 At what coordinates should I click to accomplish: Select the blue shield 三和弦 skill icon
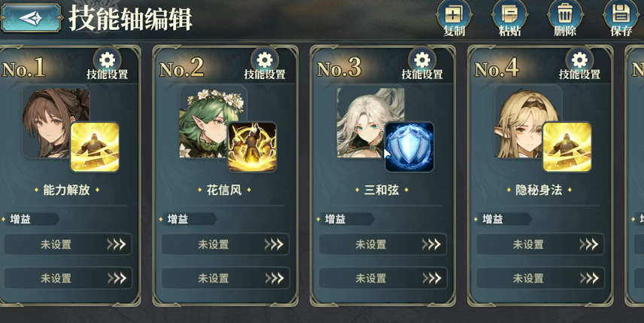pos(409,147)
